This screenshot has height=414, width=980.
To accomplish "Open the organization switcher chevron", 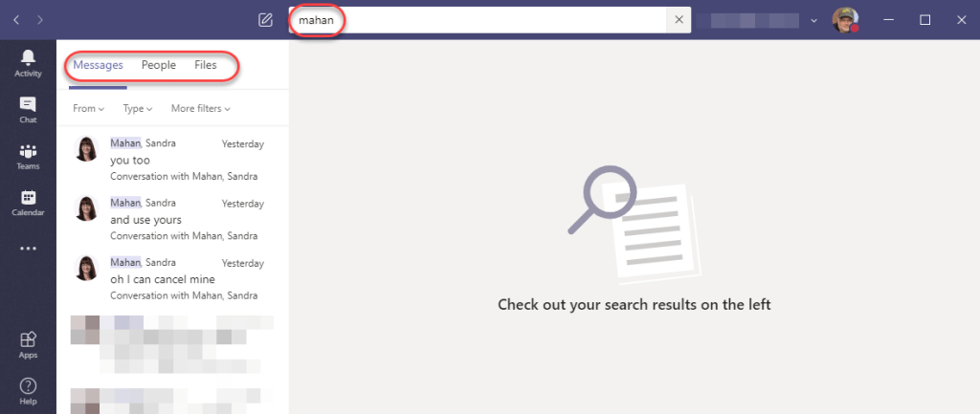I will (813, 21).
